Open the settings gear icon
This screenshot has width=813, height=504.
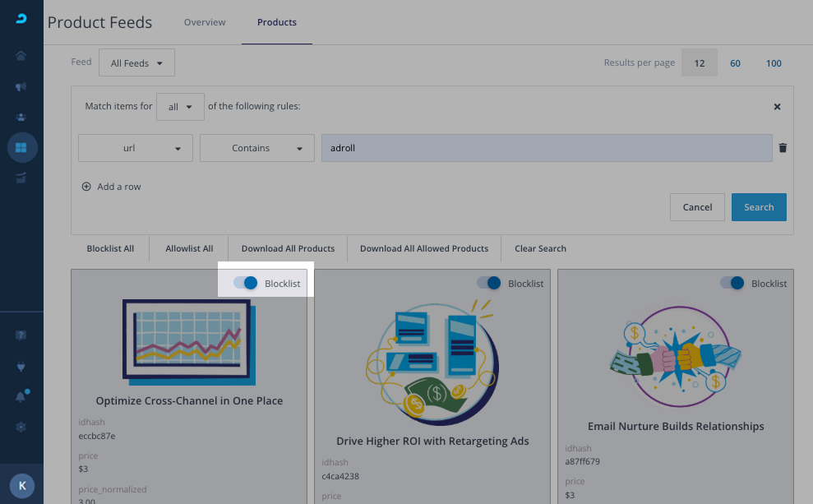coord(21,427)
